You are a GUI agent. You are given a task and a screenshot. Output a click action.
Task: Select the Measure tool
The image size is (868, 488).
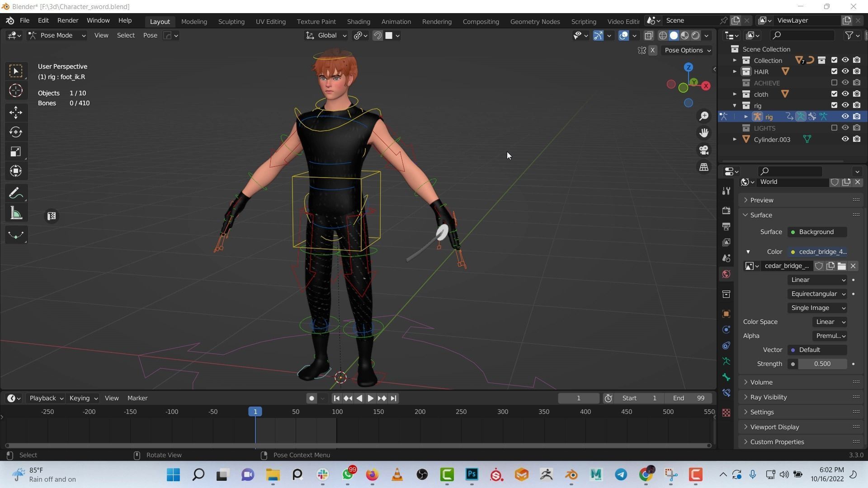click(16, 213)
